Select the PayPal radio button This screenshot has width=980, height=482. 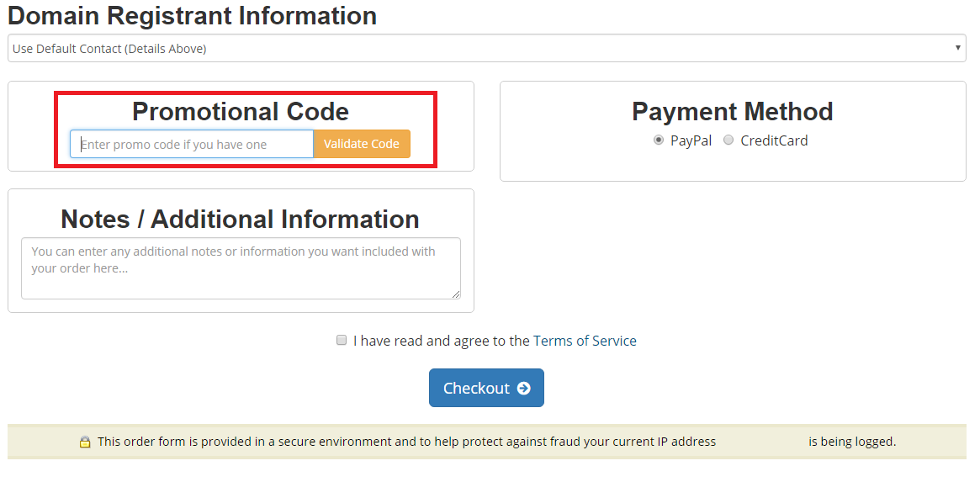(x=658, y=140)
